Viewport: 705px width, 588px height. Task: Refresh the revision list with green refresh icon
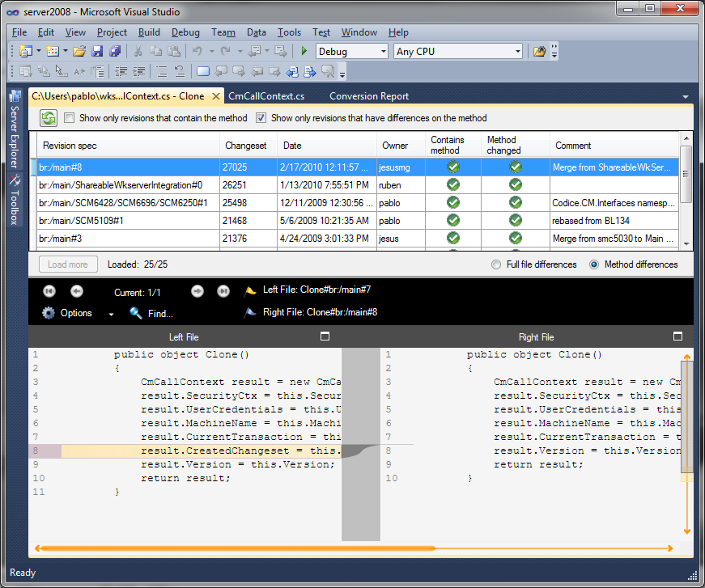click(49, 117)
